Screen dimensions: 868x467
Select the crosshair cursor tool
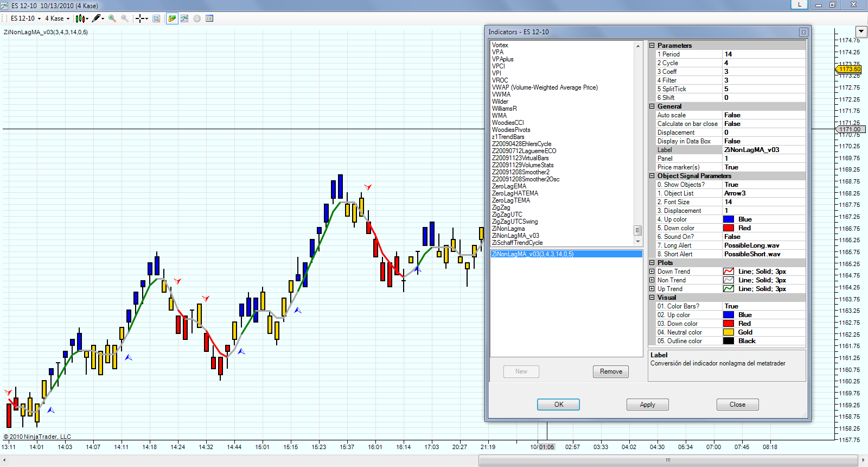point(140,18)
